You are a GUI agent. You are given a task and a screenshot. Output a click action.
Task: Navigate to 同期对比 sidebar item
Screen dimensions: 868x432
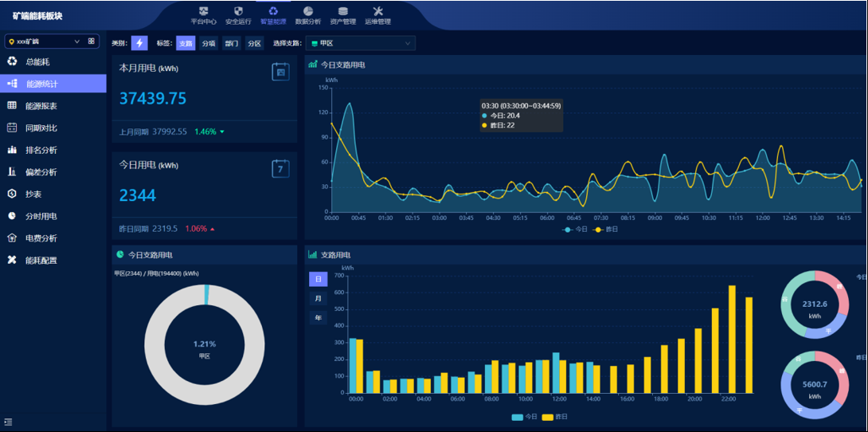pos(41,128)
